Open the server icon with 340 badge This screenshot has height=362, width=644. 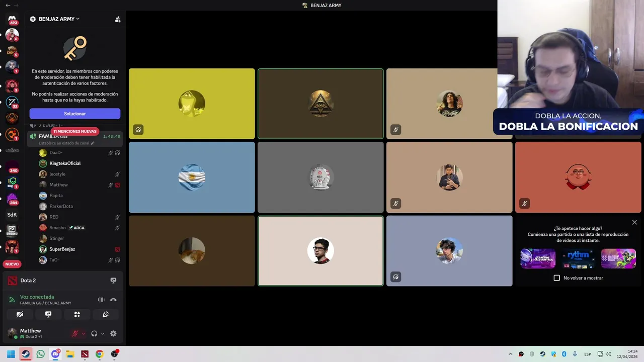(x=12, y=166)
